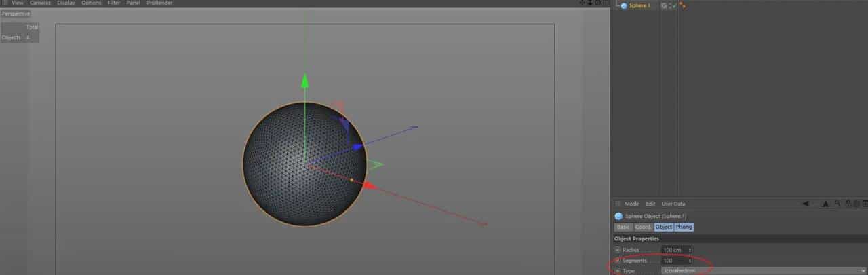This screenshot has width=868, height=275.
Task: Switch to the Basic tab
Action: pos(623,227)
